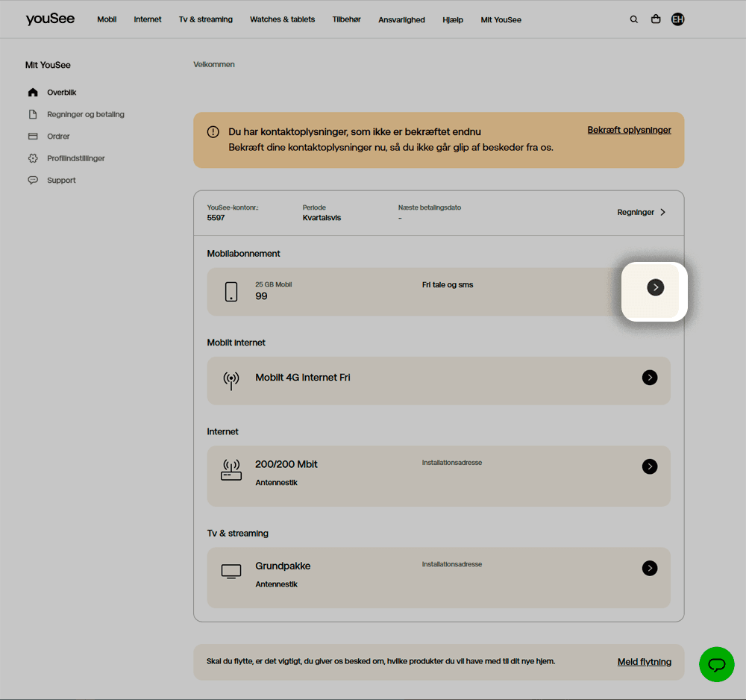Select Overblik in the sidebar
746x700 pixels.
tap(61, 93)
